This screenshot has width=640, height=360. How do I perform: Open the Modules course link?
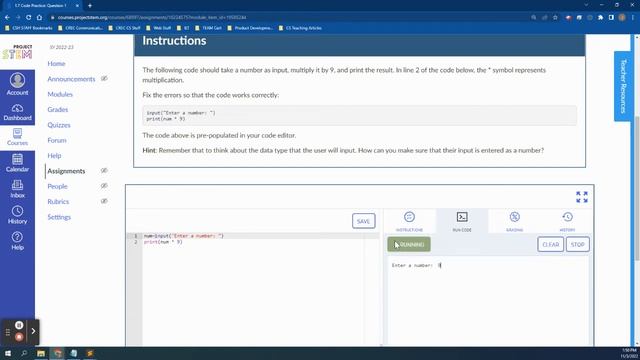click(x=60, y=94)
